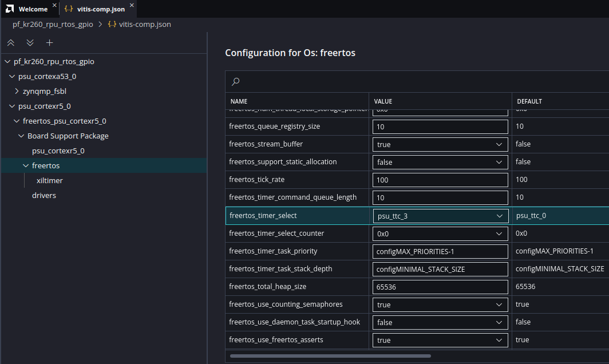Collapse the psu_cortexa53_0 tree node
The width and height of the screenshot is (609, 364).
point(12,76)
